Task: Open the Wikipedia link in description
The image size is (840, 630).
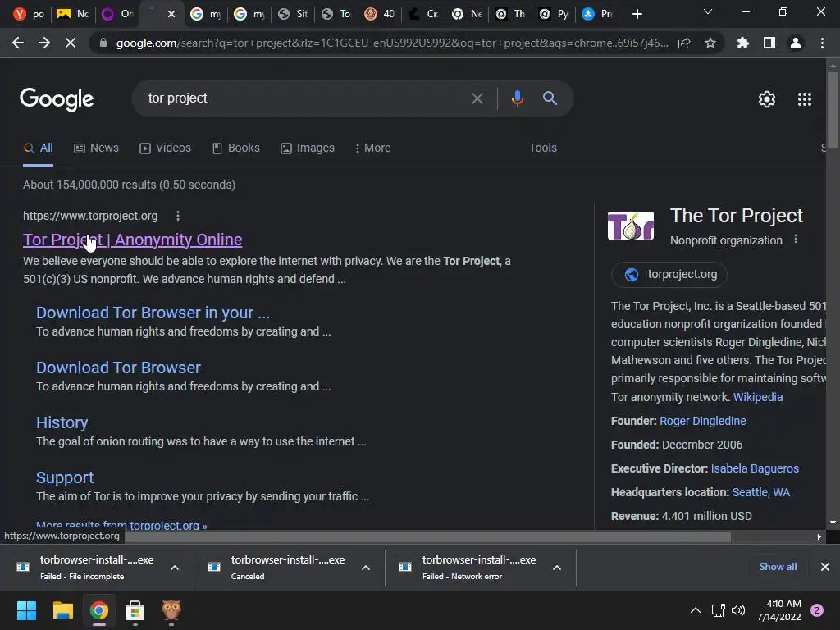Action: [x=757, y=397]
